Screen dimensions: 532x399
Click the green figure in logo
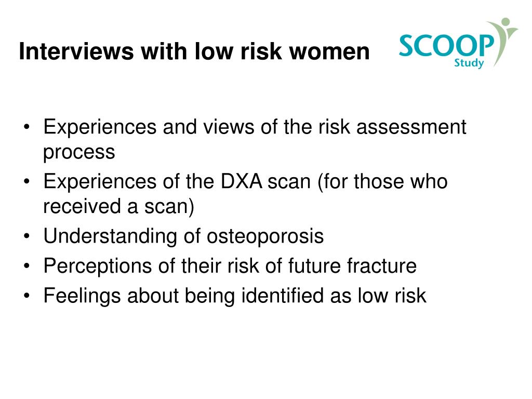(x=504, y=41)
